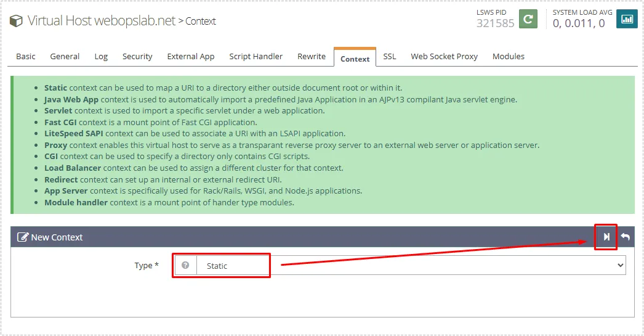644x336 pixels.
Task: Go to the Log tab
Action: pos(101,56)
